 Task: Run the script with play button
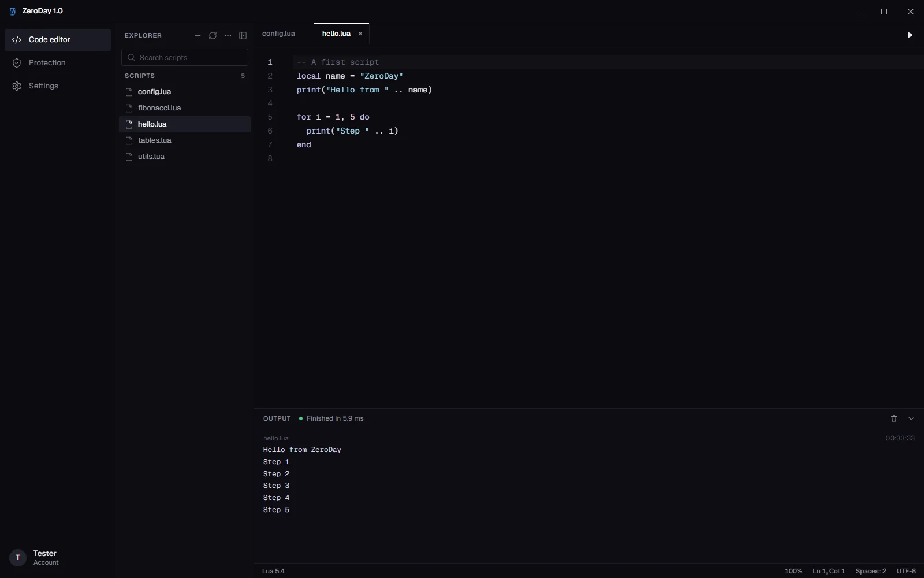[910, 35]
